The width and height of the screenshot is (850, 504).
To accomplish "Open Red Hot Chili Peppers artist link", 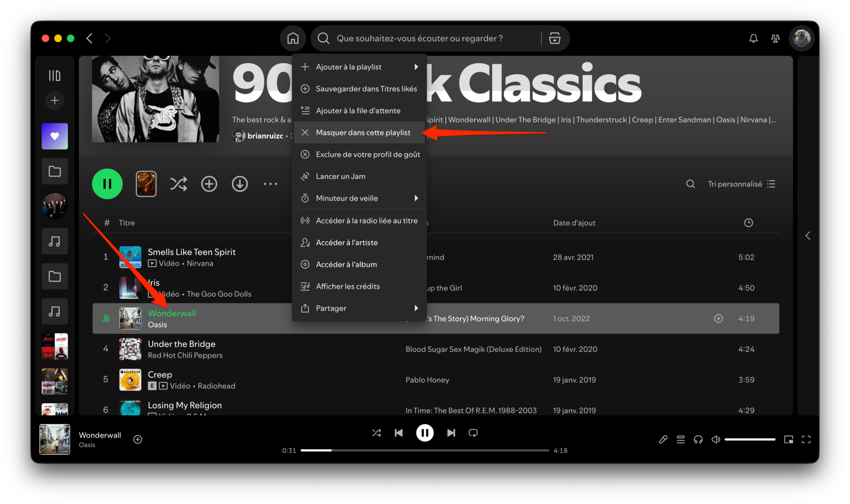I will (185, 355).
